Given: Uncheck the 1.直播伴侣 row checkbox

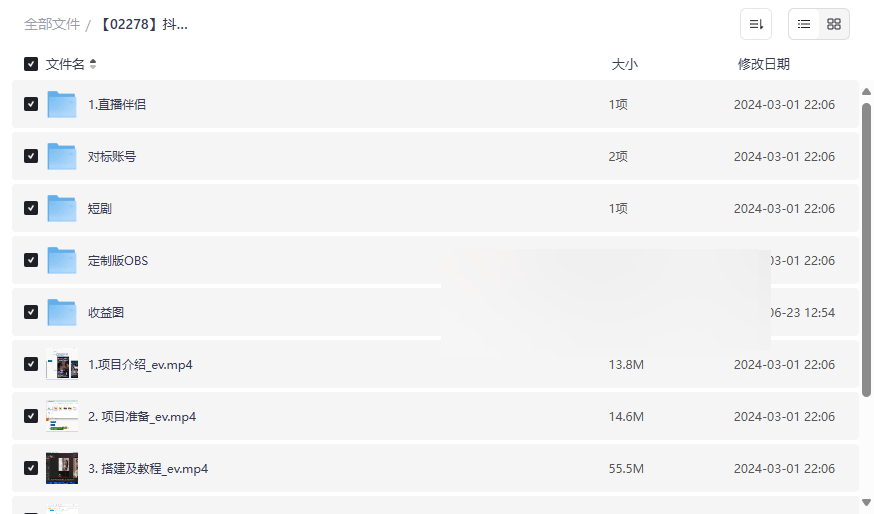Looking at the screenshot, I should [31, 104].
